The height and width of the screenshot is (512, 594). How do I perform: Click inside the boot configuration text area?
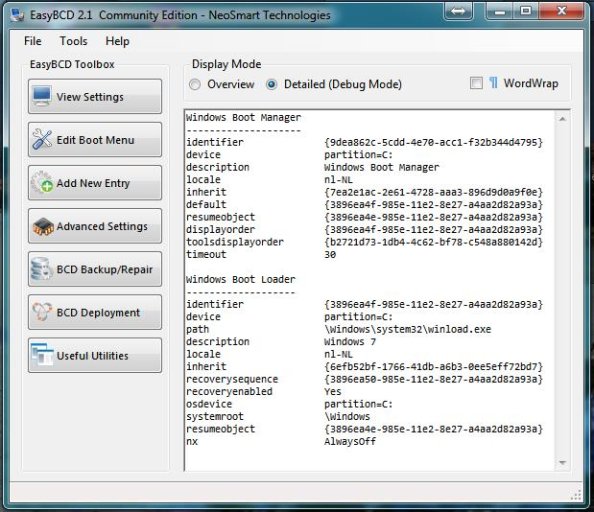coord(370,290)
